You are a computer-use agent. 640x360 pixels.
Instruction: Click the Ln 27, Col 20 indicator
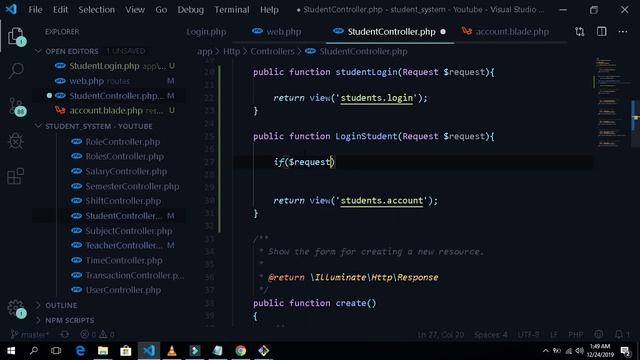tap(441, 335)
